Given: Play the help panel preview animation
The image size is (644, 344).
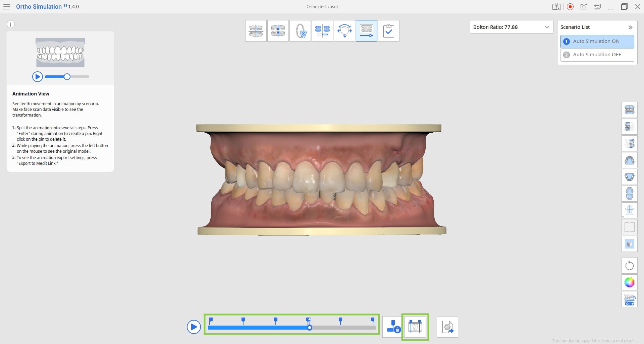Looking at the screenshot, I should (38, 77).
